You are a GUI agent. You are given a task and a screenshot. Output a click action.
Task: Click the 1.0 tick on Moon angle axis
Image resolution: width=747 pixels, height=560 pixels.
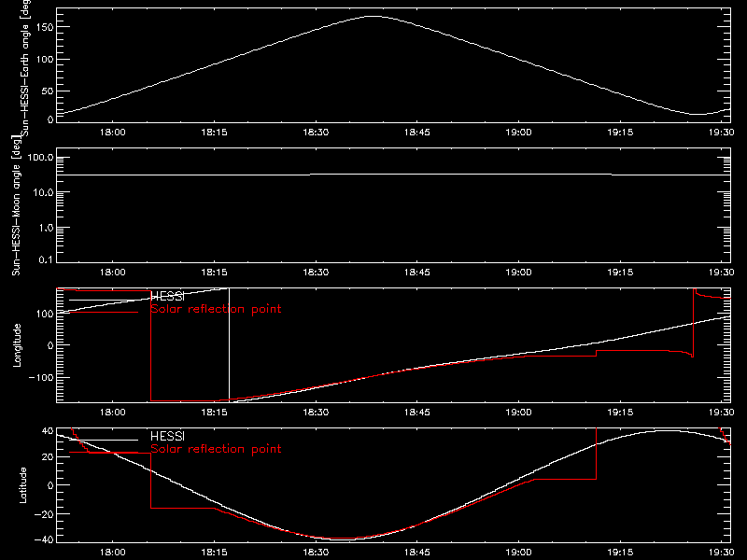[x=46, y=228]
